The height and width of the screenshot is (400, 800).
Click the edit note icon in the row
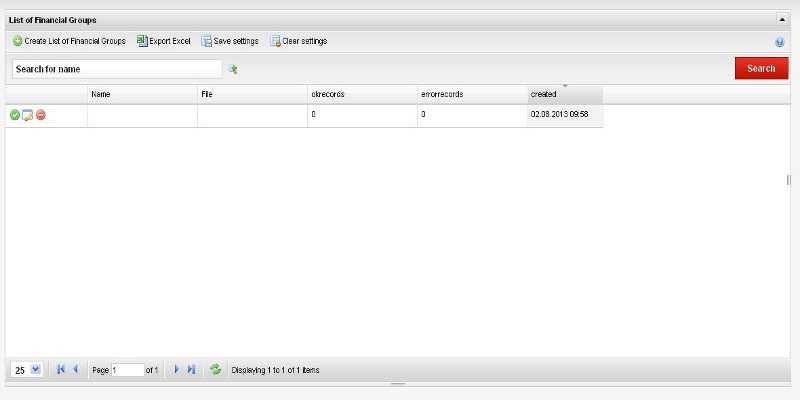coord(28,115)
